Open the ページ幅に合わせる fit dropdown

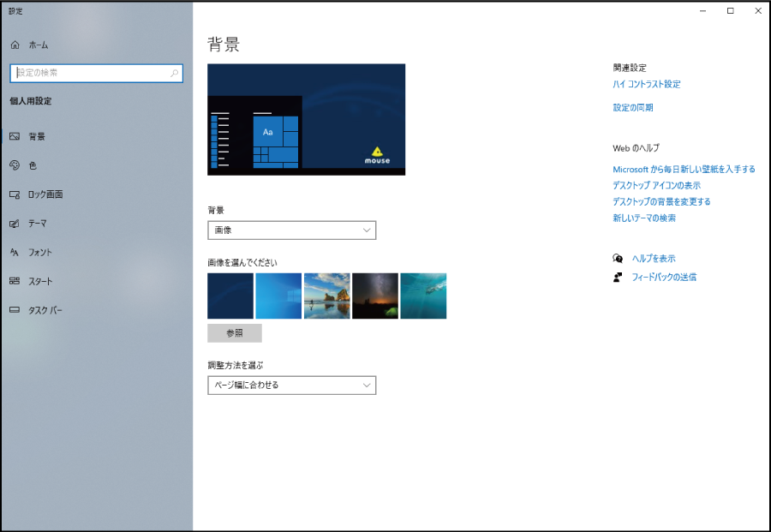click(291, 385)
